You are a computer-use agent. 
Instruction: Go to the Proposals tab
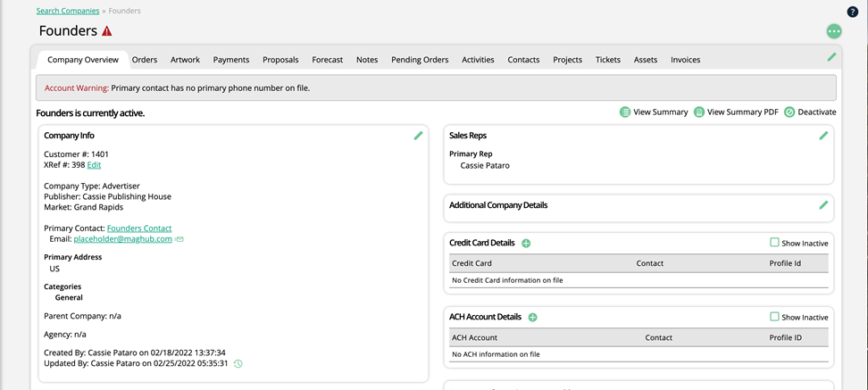pyautogui.click(x=280, y=60)
